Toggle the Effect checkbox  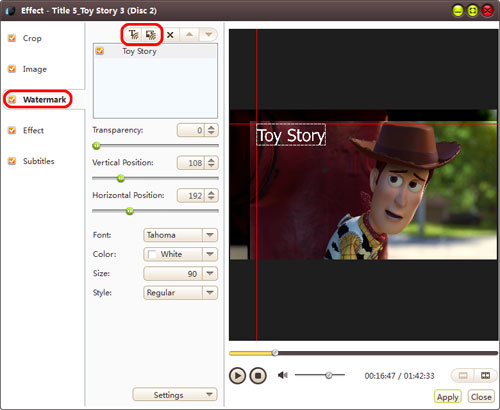click(x=12, y=130)
